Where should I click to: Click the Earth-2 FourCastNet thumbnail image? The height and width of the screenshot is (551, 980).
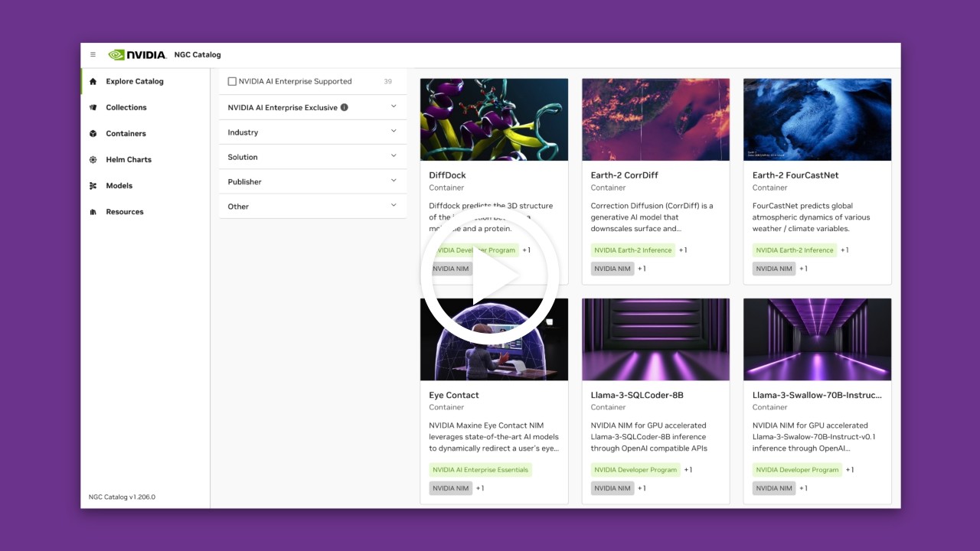(x=817, y=119)
